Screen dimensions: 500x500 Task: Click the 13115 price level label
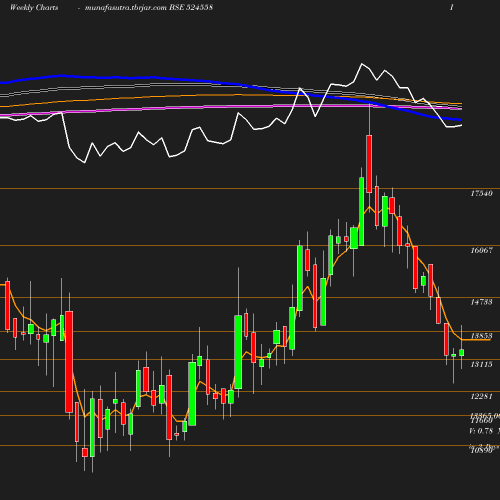point(481,364)
